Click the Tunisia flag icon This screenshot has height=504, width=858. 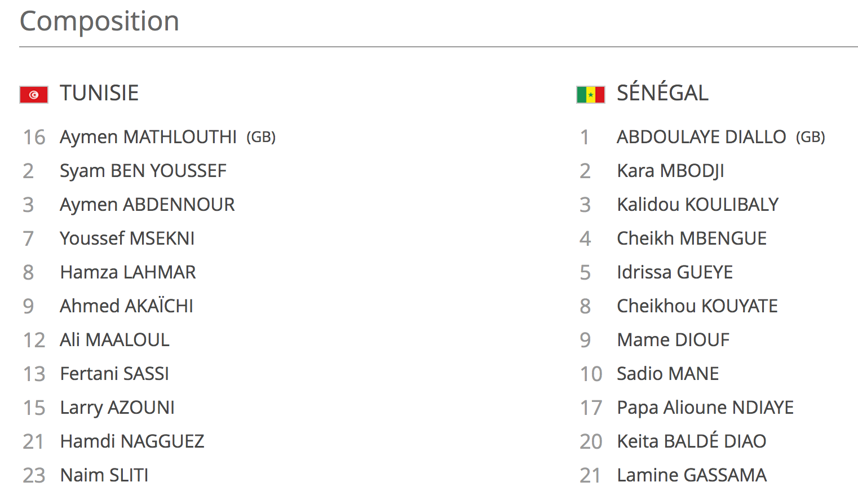pos(34,95)
